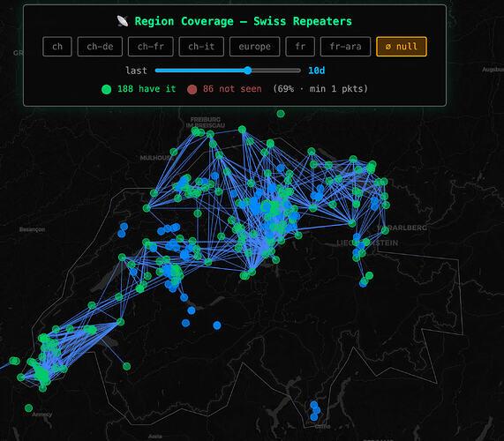
Task: Click the 10d slider value
Action: [x=317, y=71]
